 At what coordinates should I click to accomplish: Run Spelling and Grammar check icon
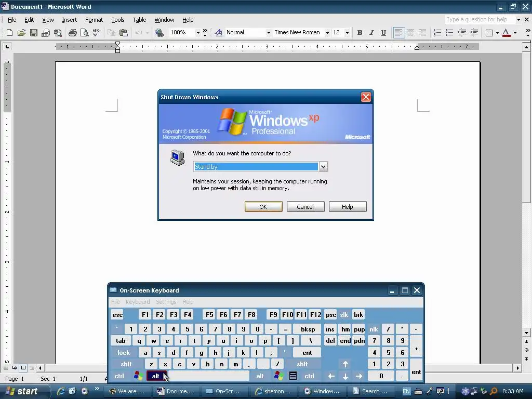[96, 33]
